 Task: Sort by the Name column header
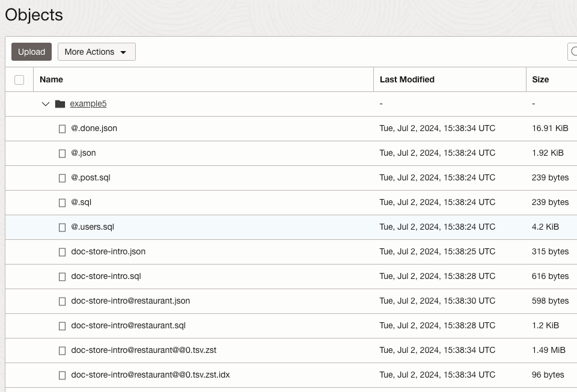click(x=51, y=79)
